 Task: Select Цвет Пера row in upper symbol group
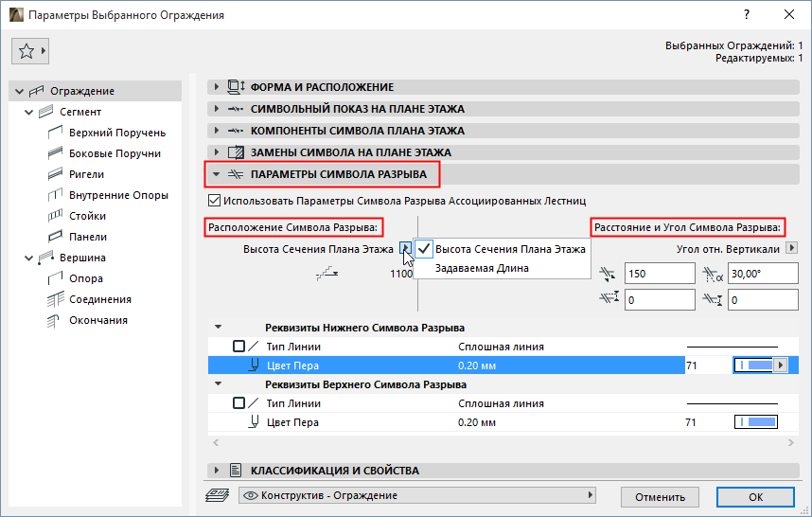[503, 422]
